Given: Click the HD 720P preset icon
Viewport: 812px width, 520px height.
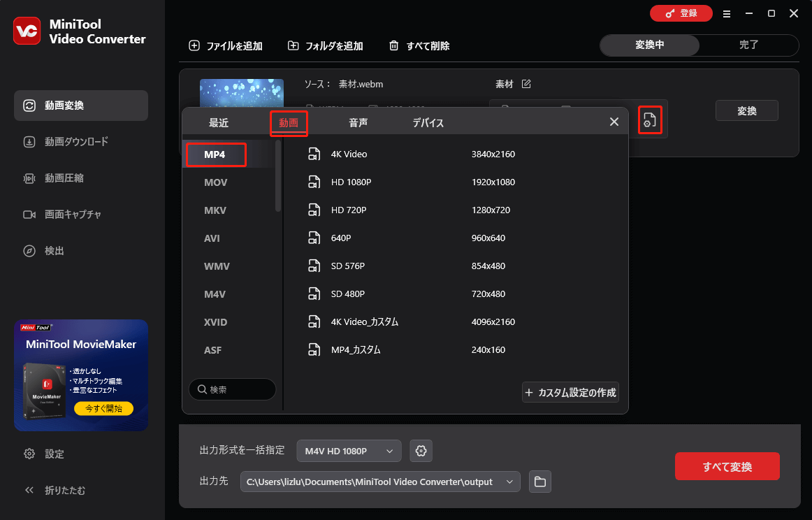Looking at the screenshot, I should (x=314, y=210).
